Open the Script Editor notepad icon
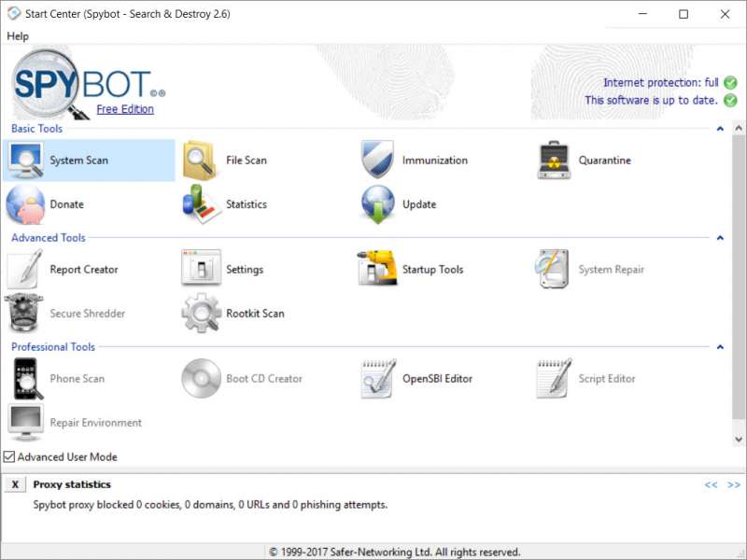The height and width of the screenshot is (560, 747). click(554, 379)
